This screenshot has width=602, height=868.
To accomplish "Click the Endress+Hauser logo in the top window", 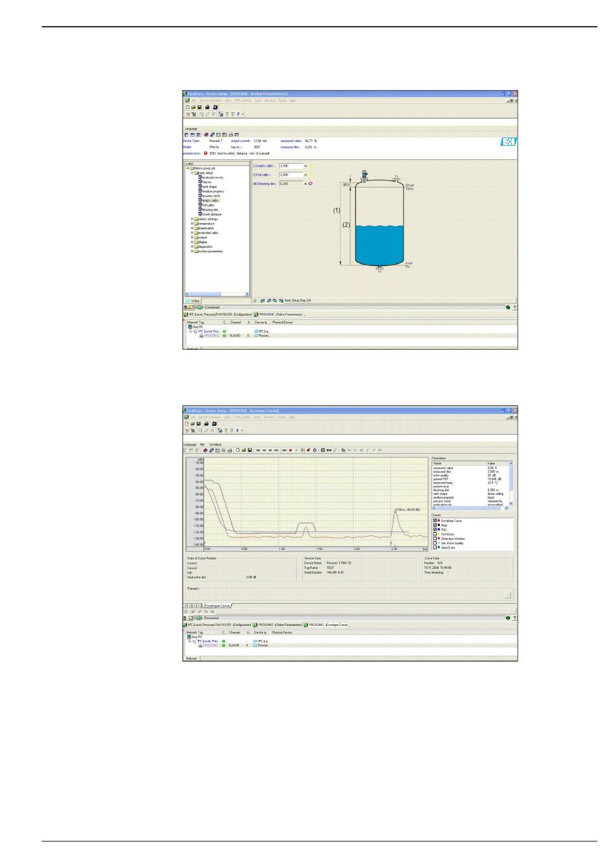I will pyautogui.click(x=508, y=142).
